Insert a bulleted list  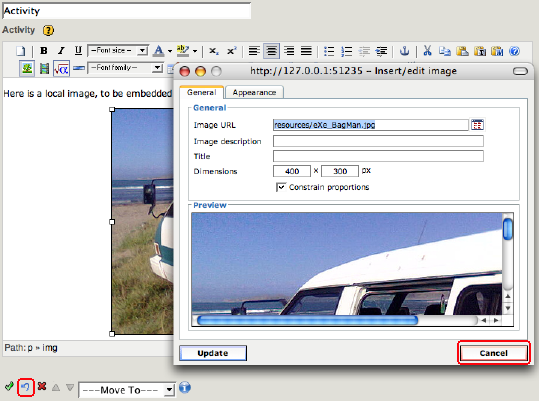pos(329,51)
